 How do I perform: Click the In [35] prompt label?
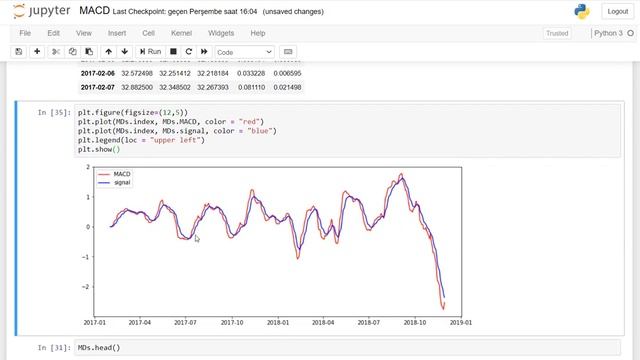pos(54,112)
